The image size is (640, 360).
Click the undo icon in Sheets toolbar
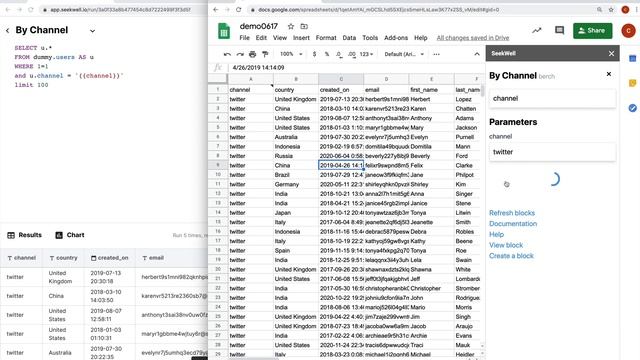[227, 54]
